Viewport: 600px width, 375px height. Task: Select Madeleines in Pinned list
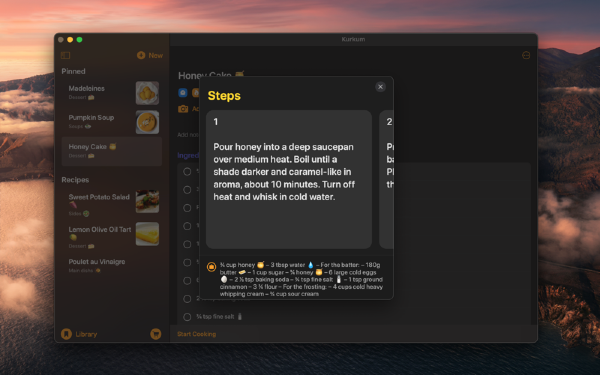click(x=111, y=93)
